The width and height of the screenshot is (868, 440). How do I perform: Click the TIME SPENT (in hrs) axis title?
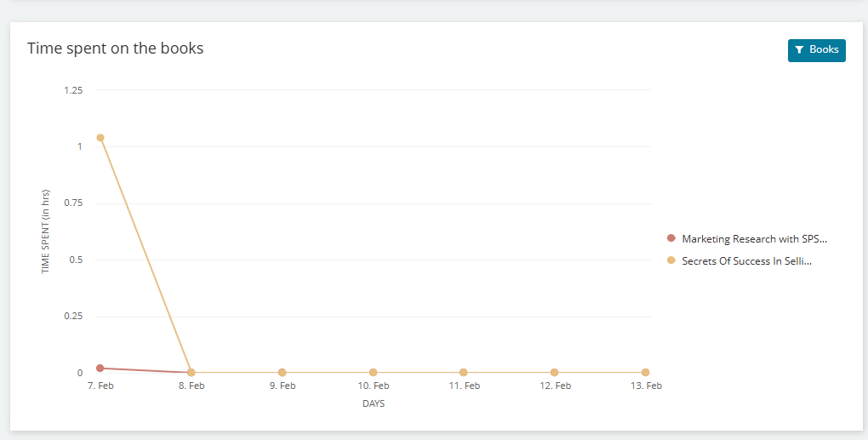click(x=46, y=231)
